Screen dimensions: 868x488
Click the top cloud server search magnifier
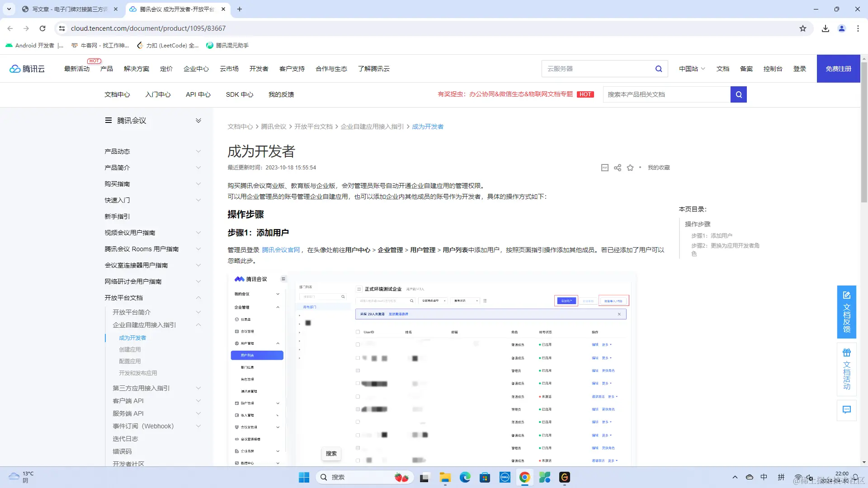tap(659, 69)
